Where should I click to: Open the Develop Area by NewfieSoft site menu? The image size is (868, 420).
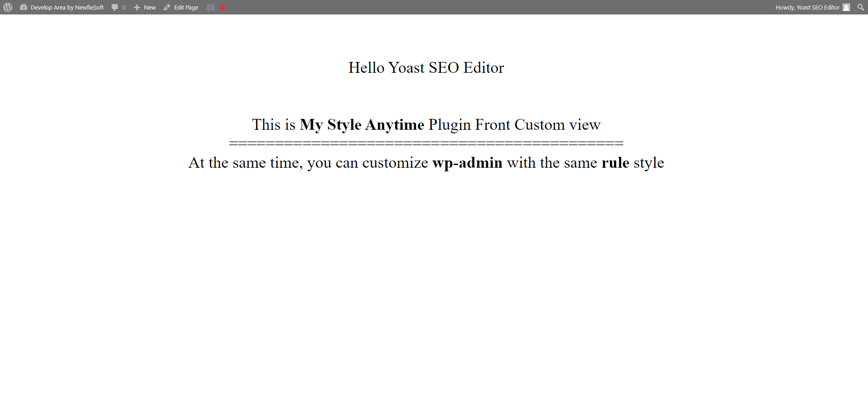pos(62,7)
